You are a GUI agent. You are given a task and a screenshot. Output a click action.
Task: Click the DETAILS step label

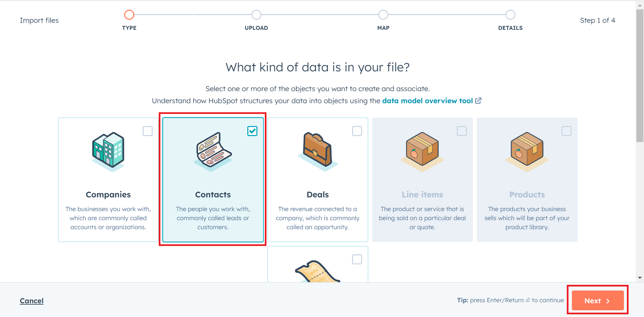(x=510, y=28)
